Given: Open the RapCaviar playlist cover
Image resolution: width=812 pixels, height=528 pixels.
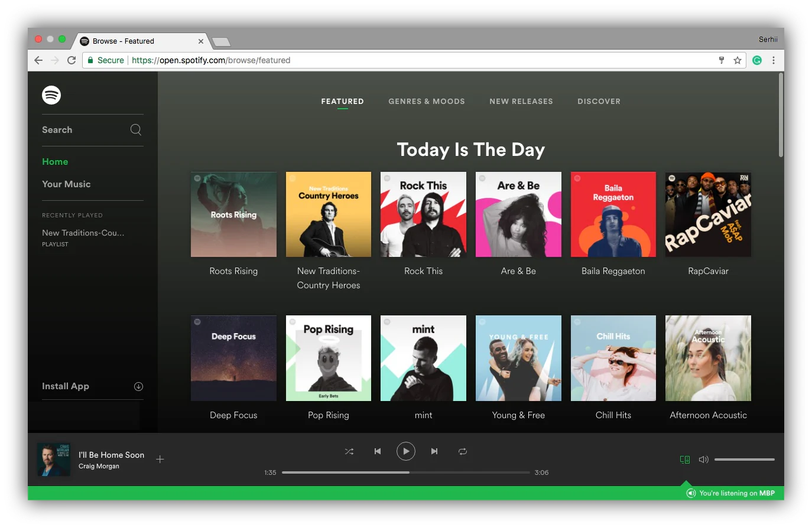Looking at the screenshot, I should pyautogui.click(x=708, y=214).
